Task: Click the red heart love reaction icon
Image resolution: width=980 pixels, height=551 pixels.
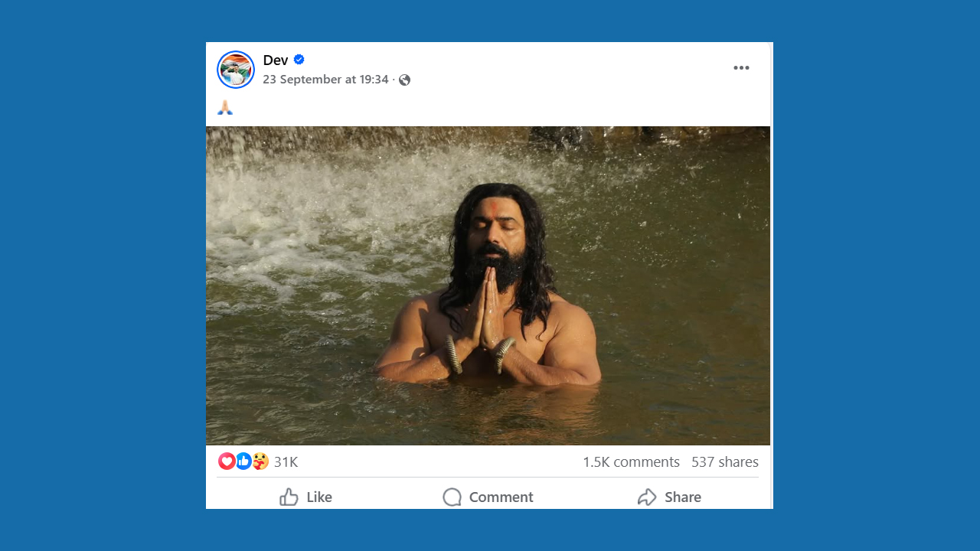Action: pos(227,461)
